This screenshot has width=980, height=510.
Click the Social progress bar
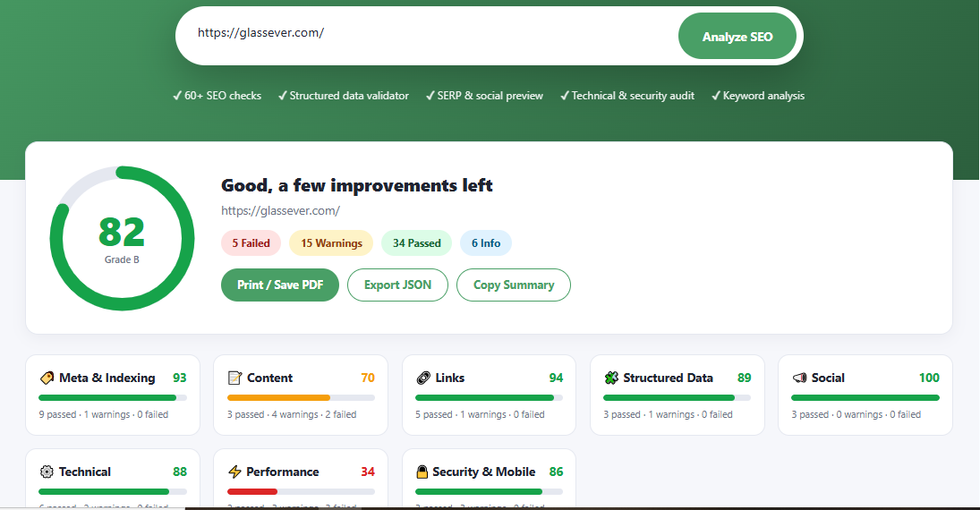(865, 397)
